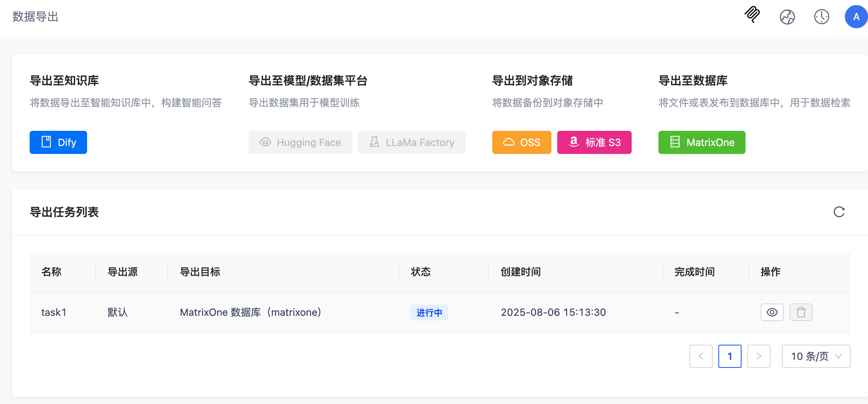The image size is (868, 404).
Task: Click the LLaMa Factory export button
Action: tap(411, 142)
